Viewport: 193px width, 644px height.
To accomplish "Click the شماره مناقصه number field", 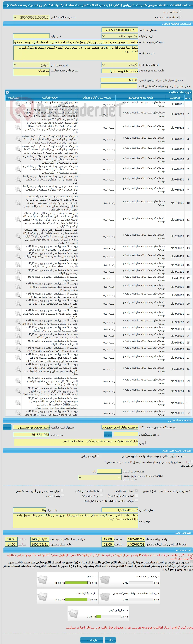I will [120, 30].
